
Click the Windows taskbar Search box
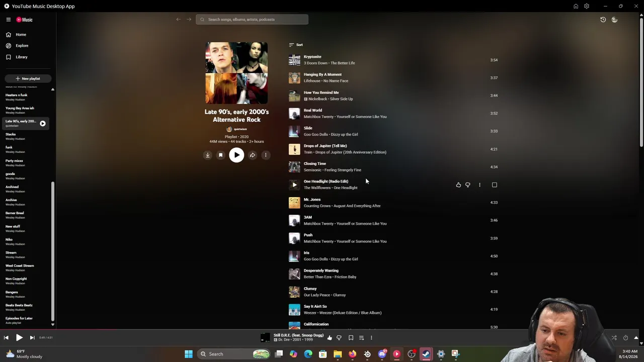pyautogui.click(x=234, y=354)
